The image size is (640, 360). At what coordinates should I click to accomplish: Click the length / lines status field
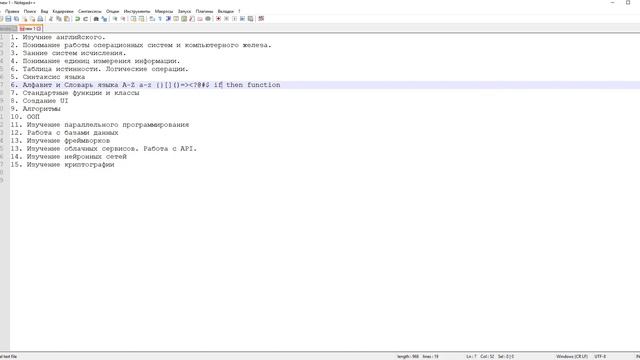point(418,356)
